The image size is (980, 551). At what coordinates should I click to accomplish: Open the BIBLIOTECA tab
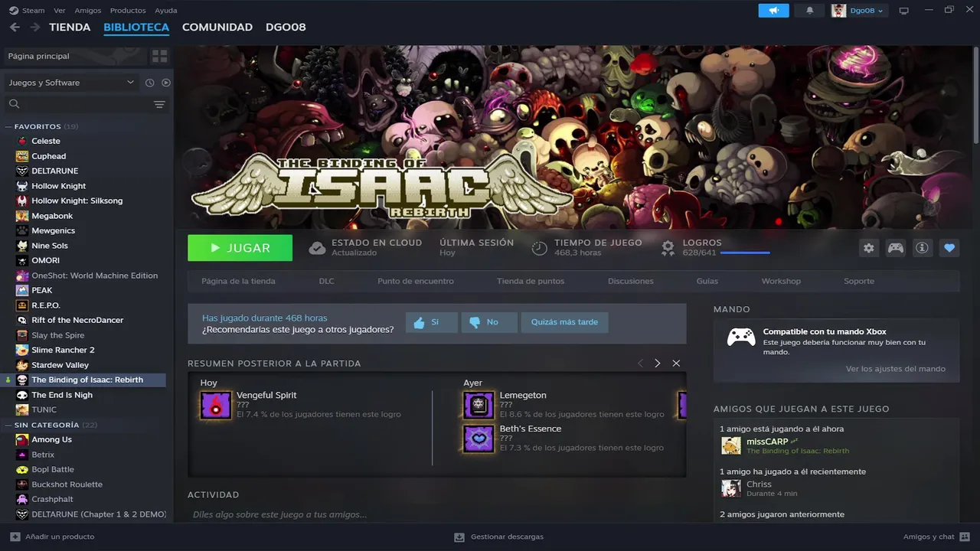tap(136, 27)
